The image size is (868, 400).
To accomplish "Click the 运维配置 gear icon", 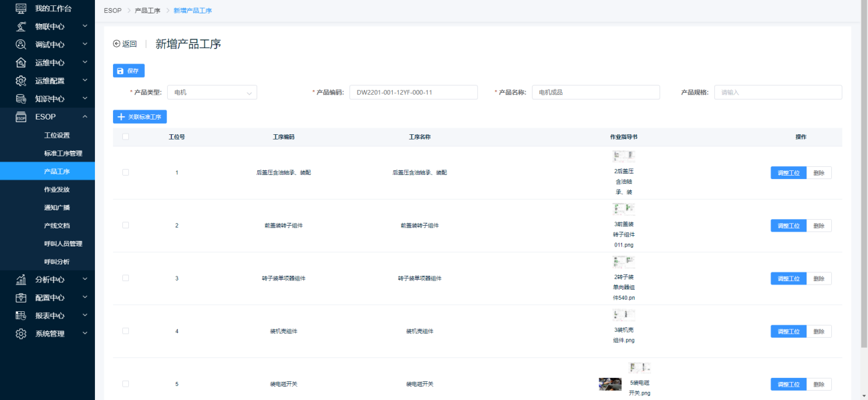I will tap(21, 81).
